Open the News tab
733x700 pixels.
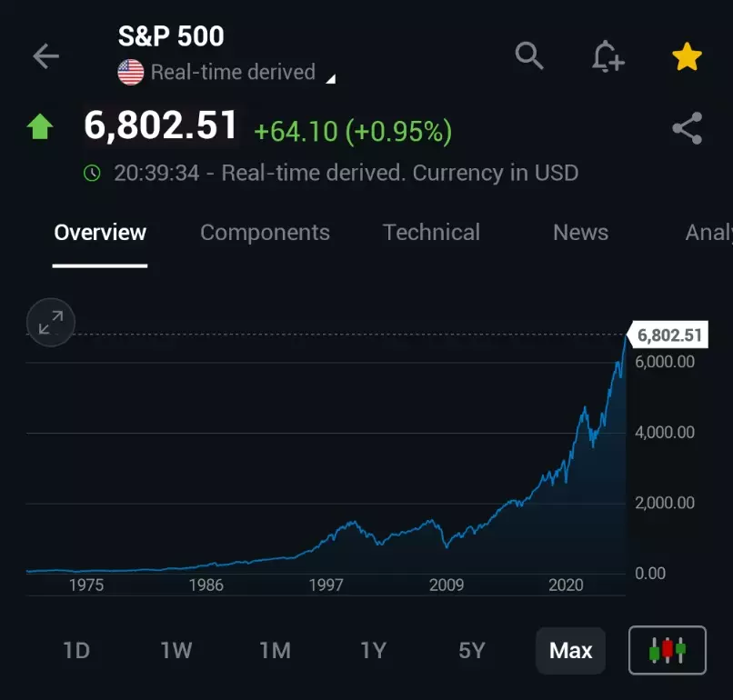580,233
